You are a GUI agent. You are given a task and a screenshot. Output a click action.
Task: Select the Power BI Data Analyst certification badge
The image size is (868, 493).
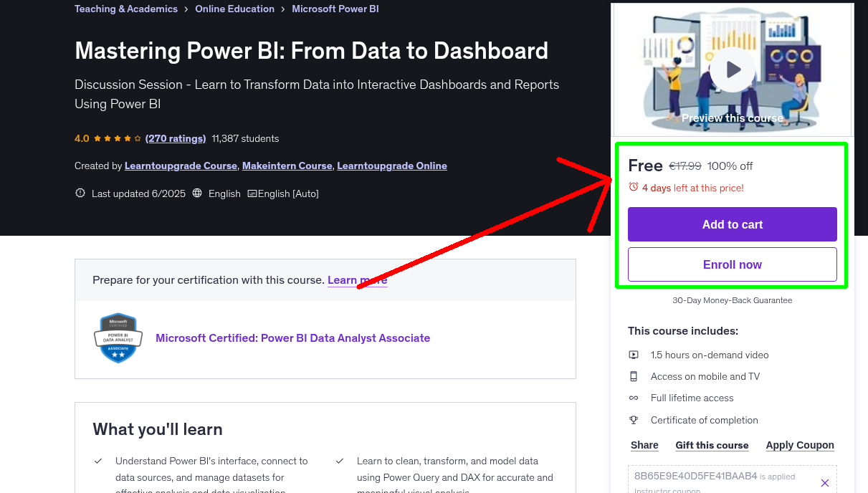[x=118, y=338]
